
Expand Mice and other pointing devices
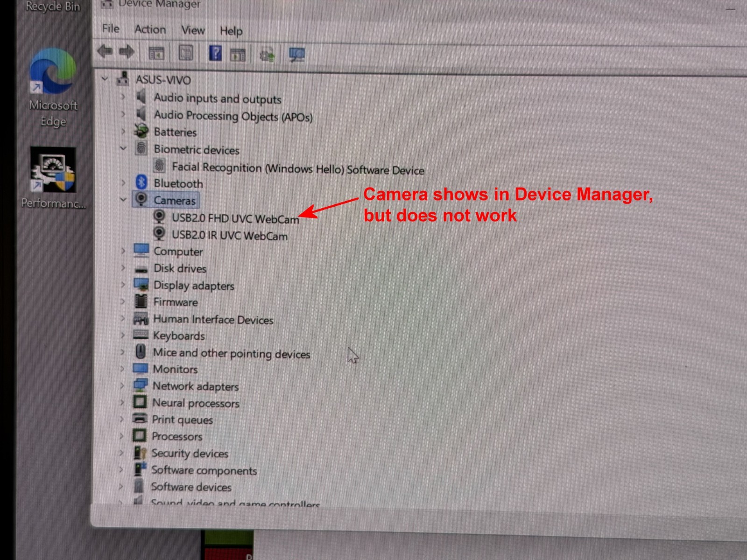(122, 352)
